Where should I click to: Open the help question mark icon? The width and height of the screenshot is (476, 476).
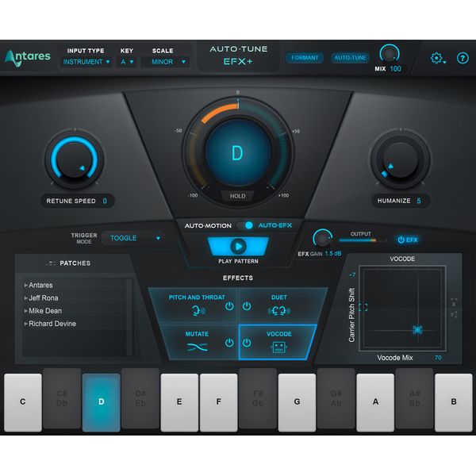[x=463, y=58]
